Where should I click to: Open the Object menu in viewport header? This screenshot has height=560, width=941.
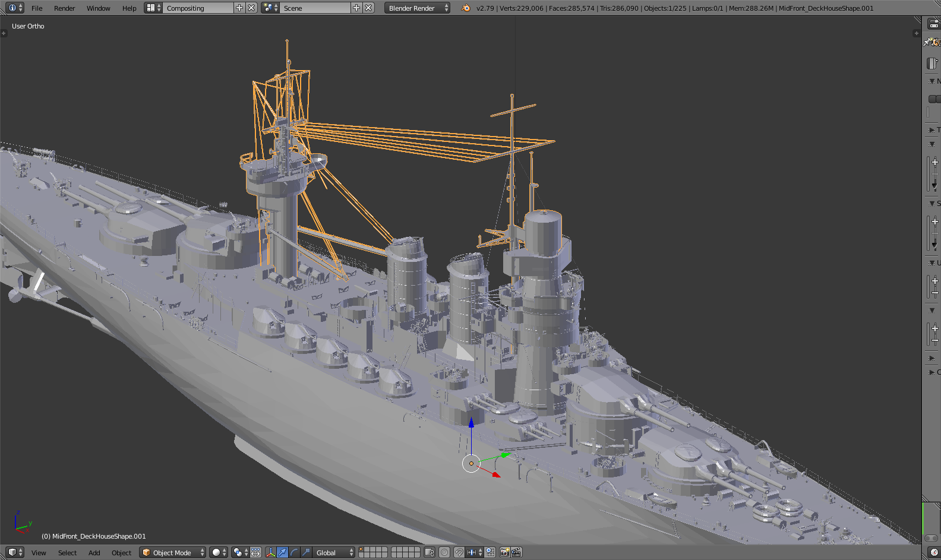pos(121,553)
